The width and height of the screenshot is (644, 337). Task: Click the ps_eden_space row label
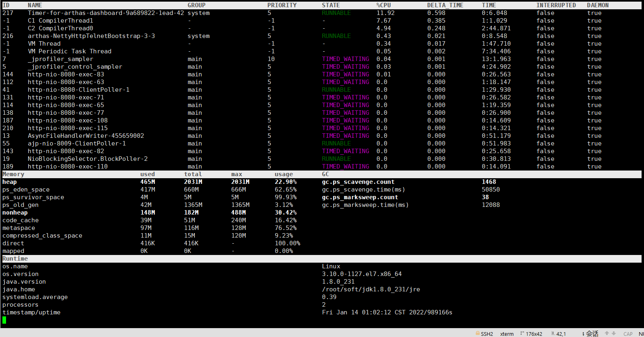[x=26, y=190]
